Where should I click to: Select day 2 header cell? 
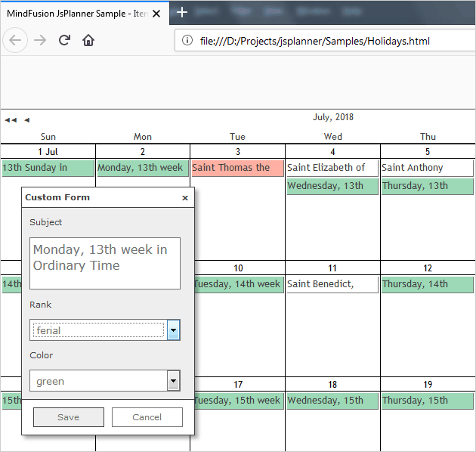point(143,152)
